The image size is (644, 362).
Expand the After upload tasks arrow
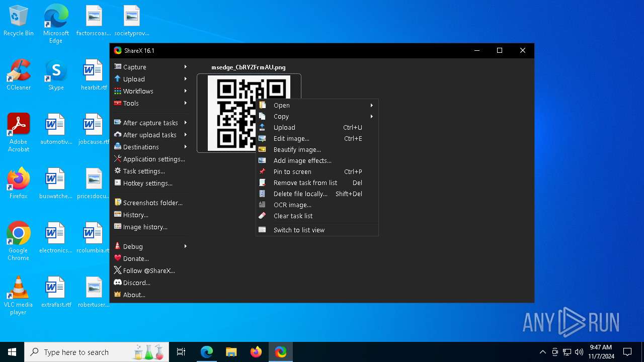coord(185,135)
